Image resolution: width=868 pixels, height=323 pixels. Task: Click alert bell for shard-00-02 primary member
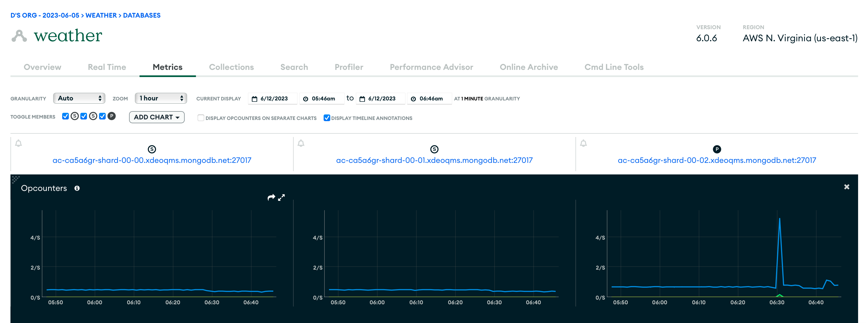pyautogui.click(x=583, y=144)
